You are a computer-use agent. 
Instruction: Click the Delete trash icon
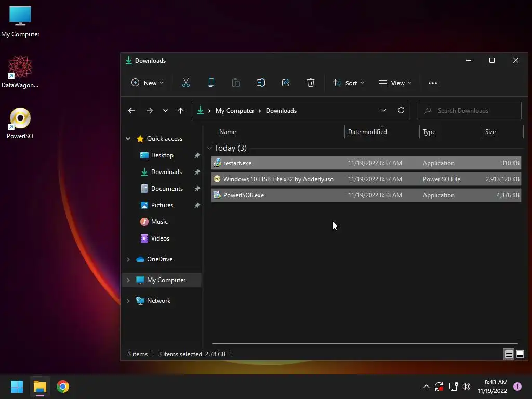click(311, 83)
